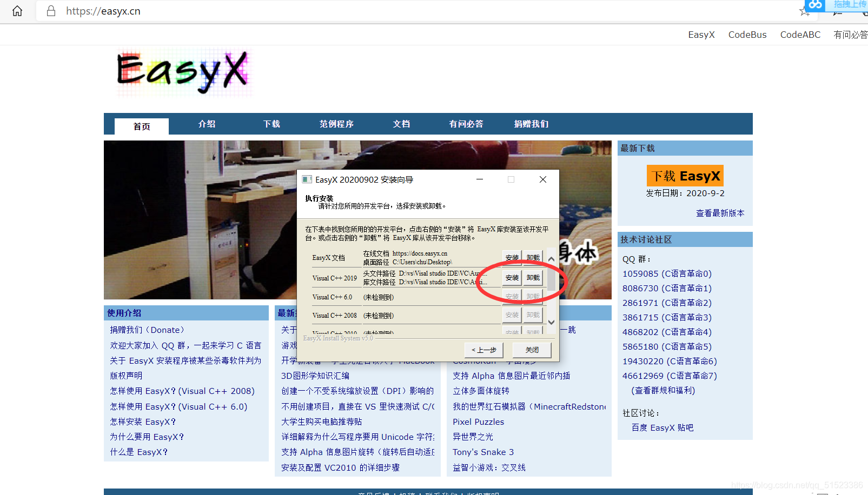Open the 介绍 menu item
Screen dimensions: 868x495
pos(207,124)
